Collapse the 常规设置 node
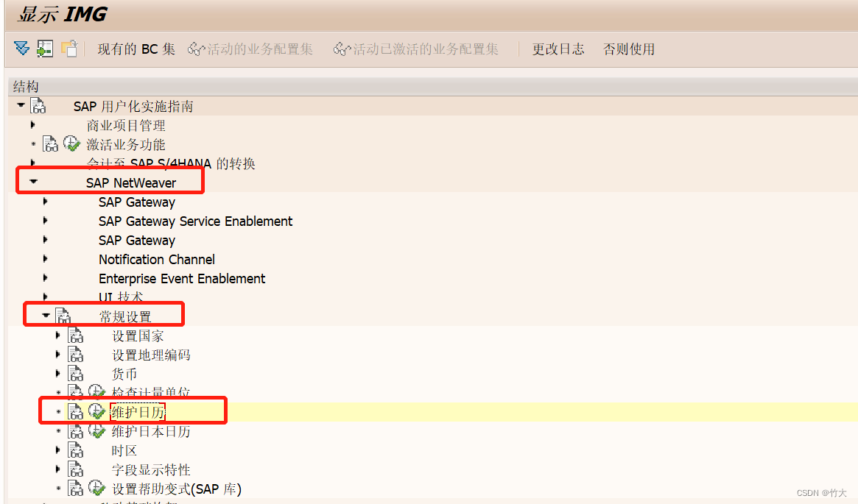Image resolution: width=858 pixels, height=504 pixels. pos(46,316)
